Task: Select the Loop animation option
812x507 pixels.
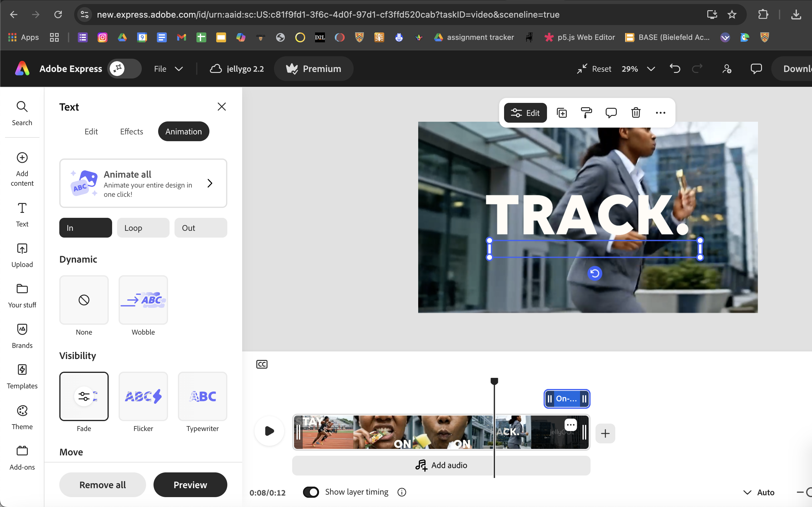Action: point(143,228)
